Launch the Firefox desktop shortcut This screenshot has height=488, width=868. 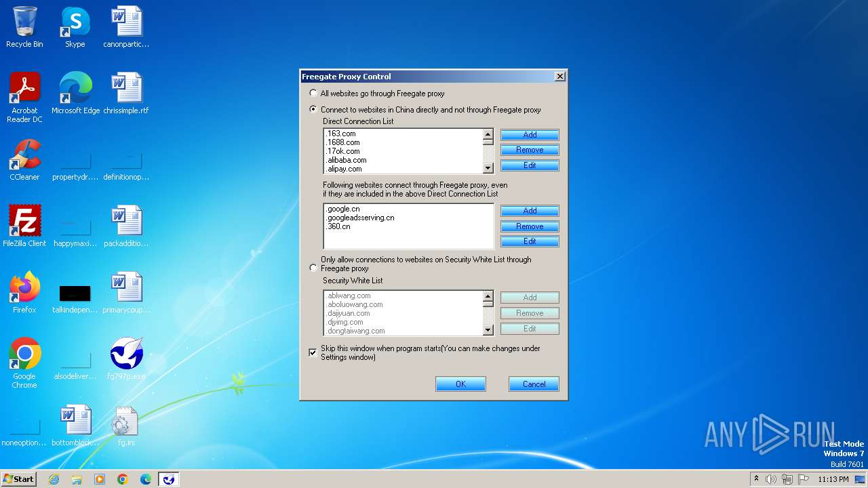click(24, 293)
